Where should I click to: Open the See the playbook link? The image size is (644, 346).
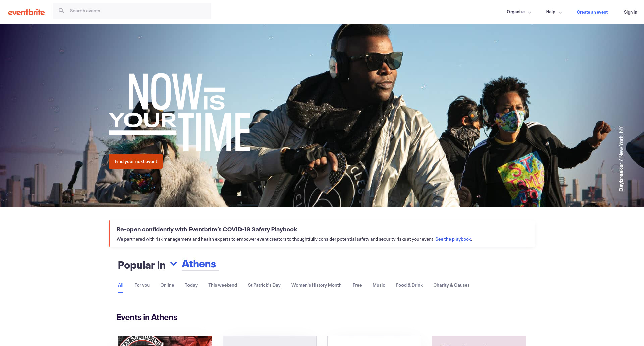pyautogui.click(x=453, y=239)
